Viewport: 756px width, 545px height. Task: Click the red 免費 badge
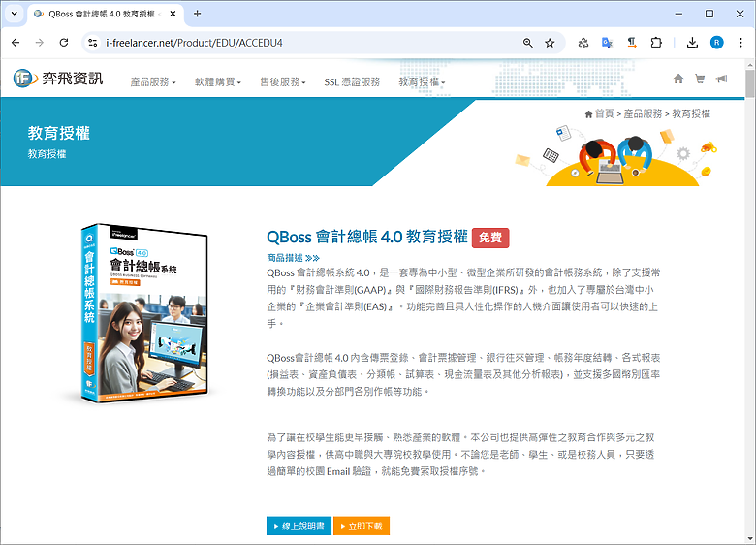[x=490, y=238]
